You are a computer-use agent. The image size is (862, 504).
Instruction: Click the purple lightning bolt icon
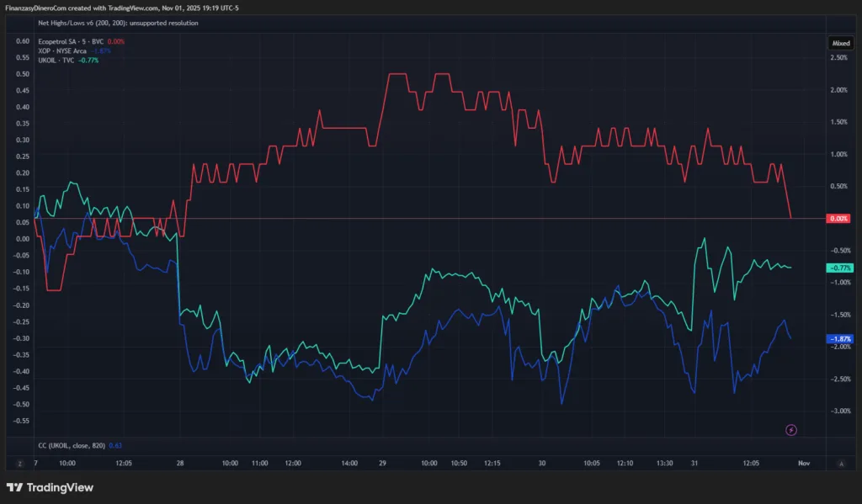(790, 430)
